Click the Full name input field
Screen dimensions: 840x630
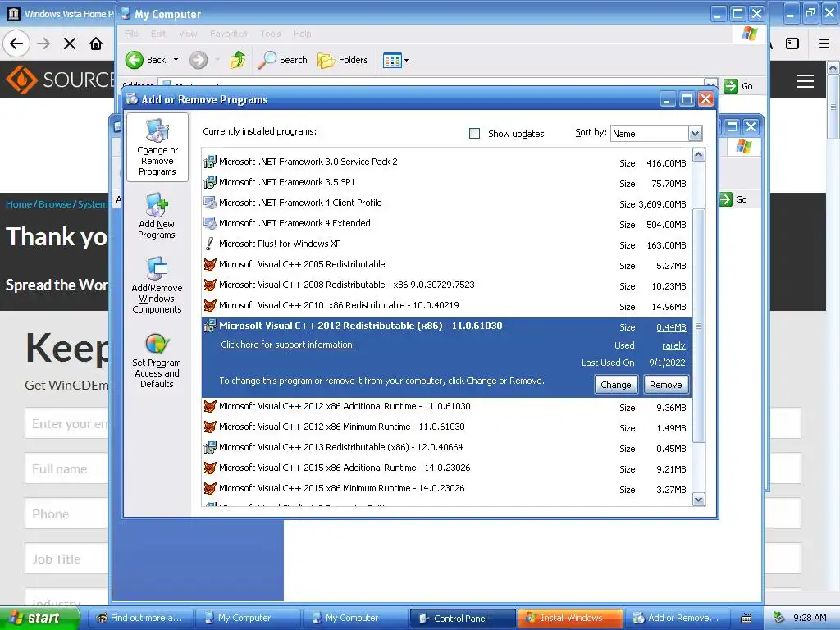tap(67, 468)
